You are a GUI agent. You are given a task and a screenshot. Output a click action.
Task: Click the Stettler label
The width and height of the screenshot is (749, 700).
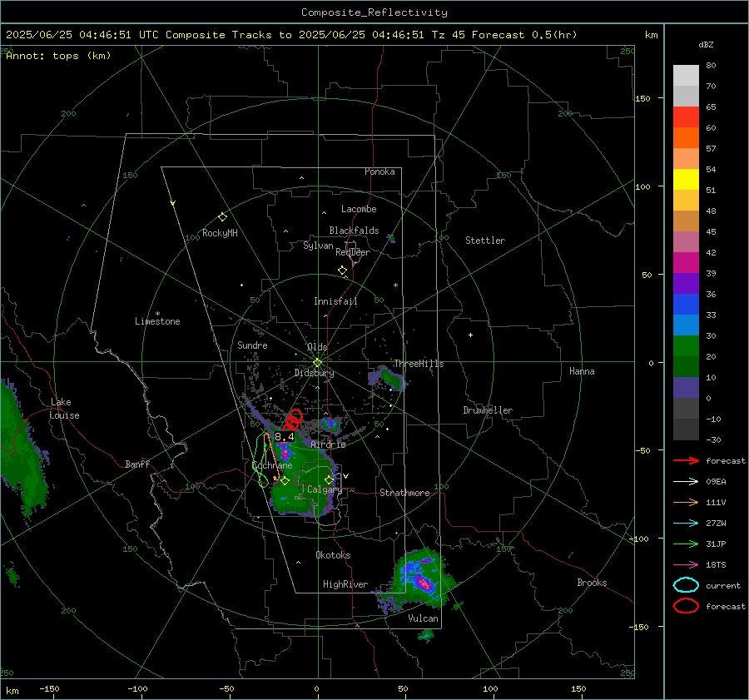(x=485, y=241)
